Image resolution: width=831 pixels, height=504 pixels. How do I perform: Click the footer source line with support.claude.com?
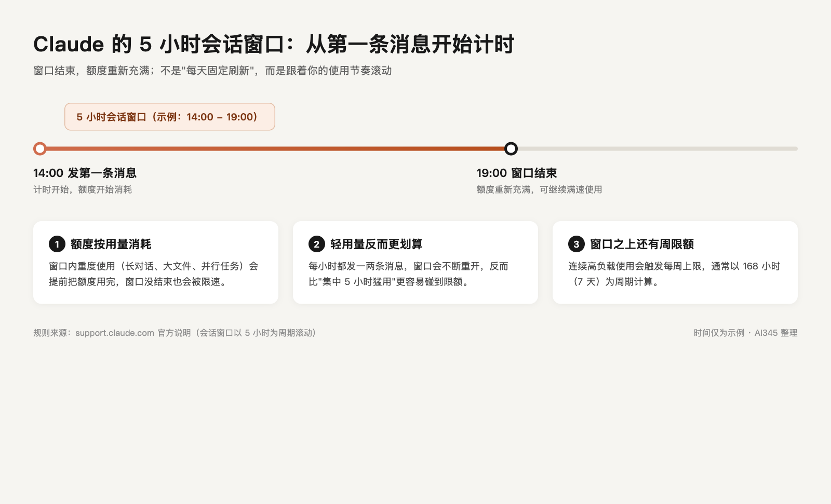(x=176, y=333)
